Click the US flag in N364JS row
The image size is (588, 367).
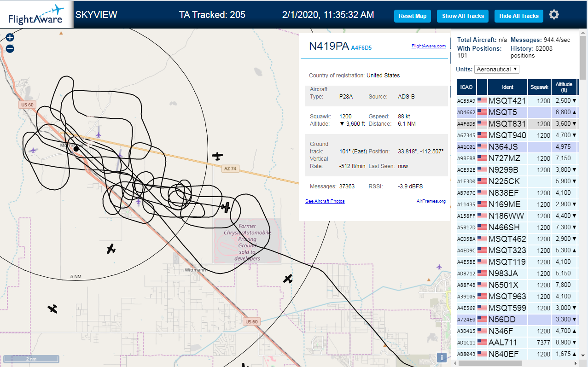(482, 146)
